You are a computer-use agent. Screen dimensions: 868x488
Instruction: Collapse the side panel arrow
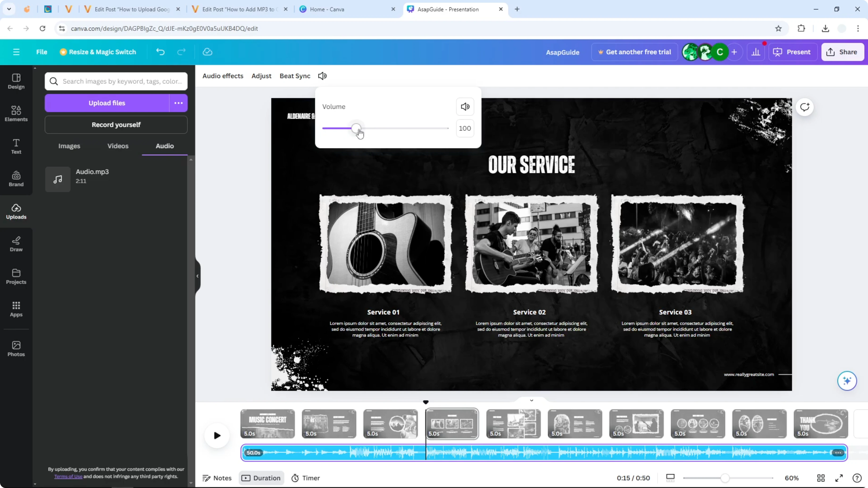click(197, 276)
